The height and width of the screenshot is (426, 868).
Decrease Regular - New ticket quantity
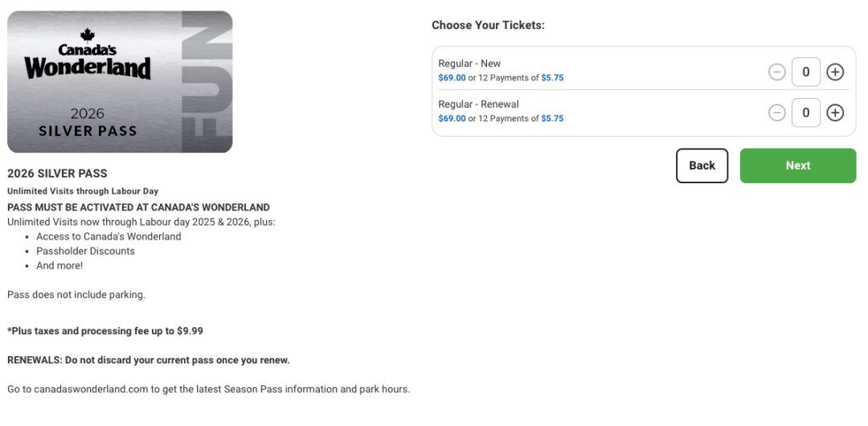tap(777, 72)
